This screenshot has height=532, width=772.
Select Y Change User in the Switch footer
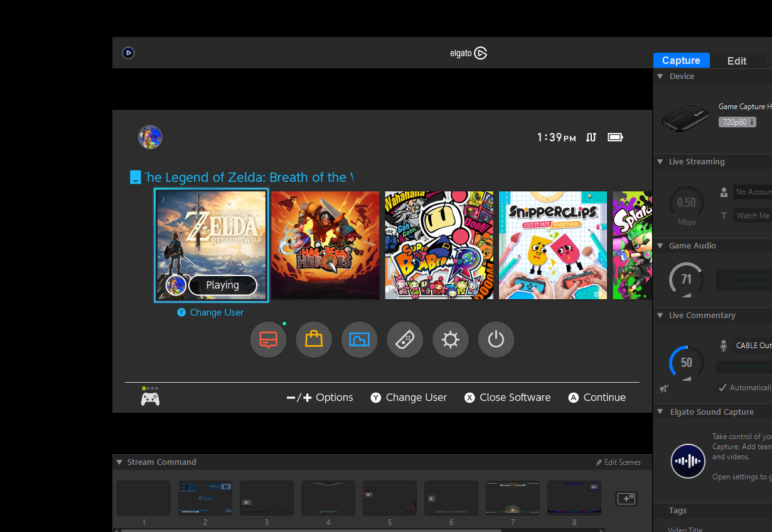409,397
